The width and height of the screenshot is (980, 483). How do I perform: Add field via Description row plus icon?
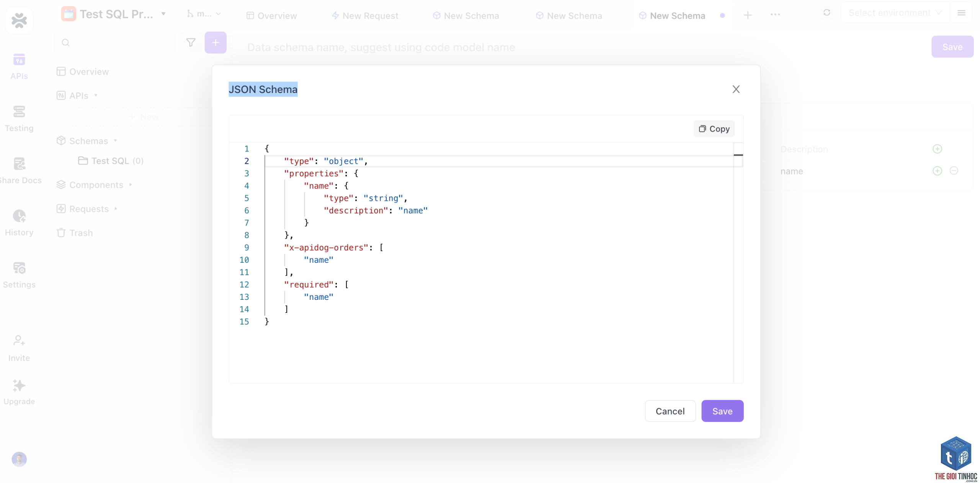937,149
